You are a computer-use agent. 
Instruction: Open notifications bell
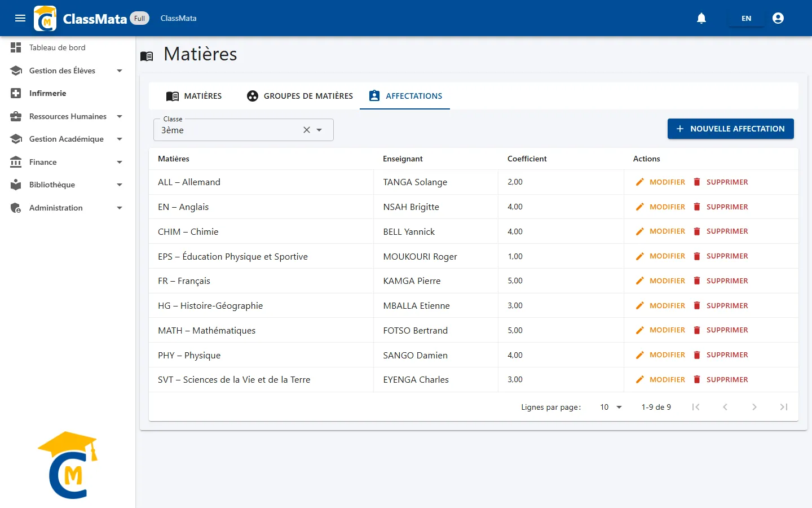(701, 18)
